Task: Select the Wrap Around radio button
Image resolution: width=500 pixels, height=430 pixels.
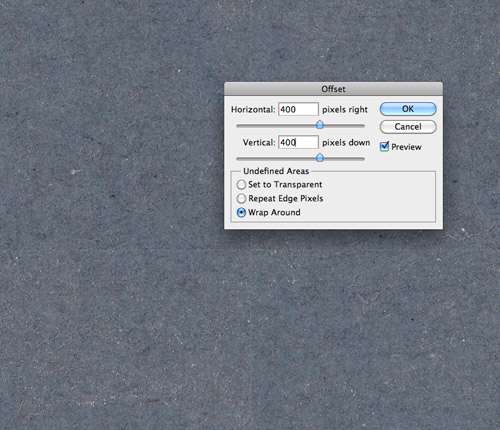Action: [x=241, y=213]
